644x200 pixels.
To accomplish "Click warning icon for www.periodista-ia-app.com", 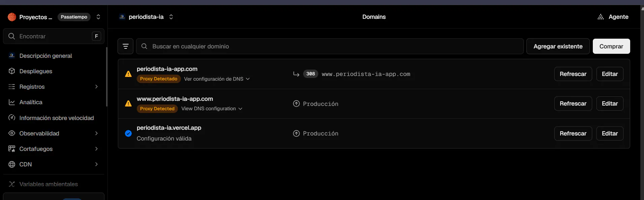I will coord(128,104).
